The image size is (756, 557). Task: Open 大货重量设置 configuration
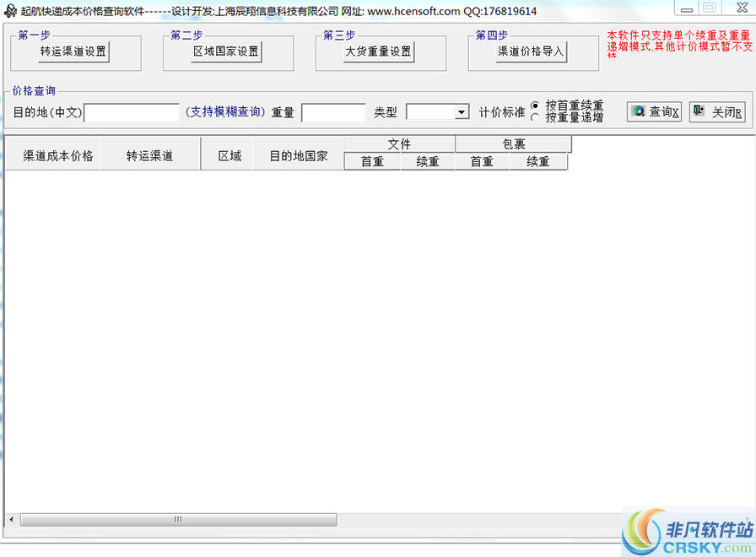pos(379,51)
